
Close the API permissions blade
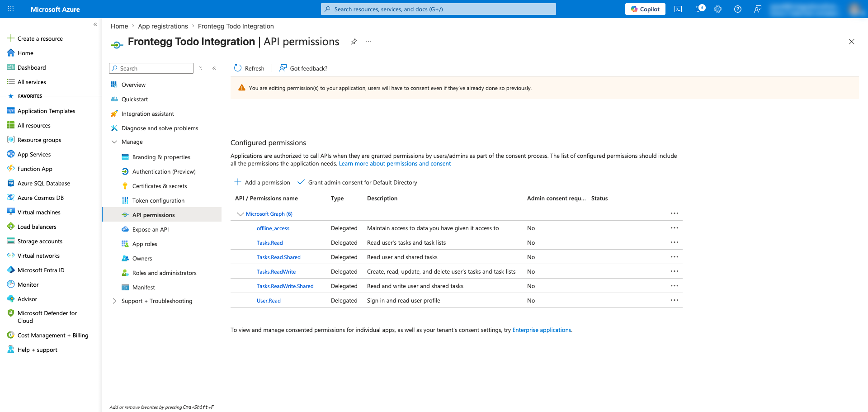pyautogui.click(x=852, y=42)
